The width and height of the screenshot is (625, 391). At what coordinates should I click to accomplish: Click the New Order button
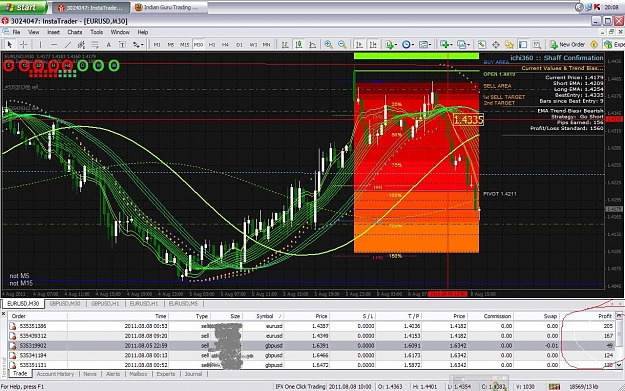pyautogui.click(x=567, y=45)
